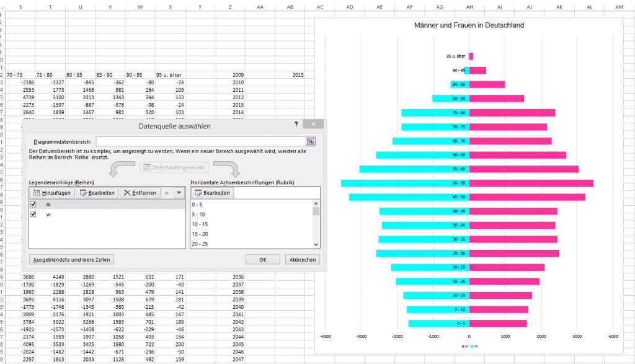Select column header AK
This screenshot has width=635, height=364.
pos(559,7)
